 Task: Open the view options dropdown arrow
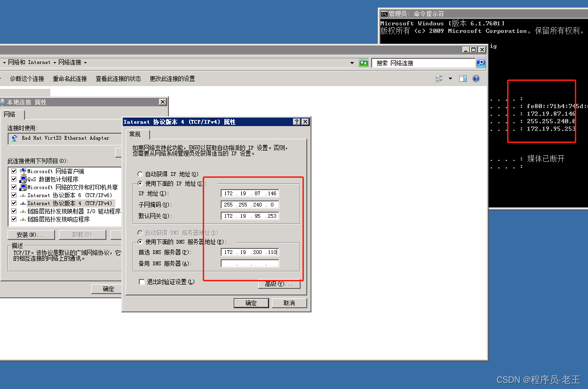(x=450, y=79)
